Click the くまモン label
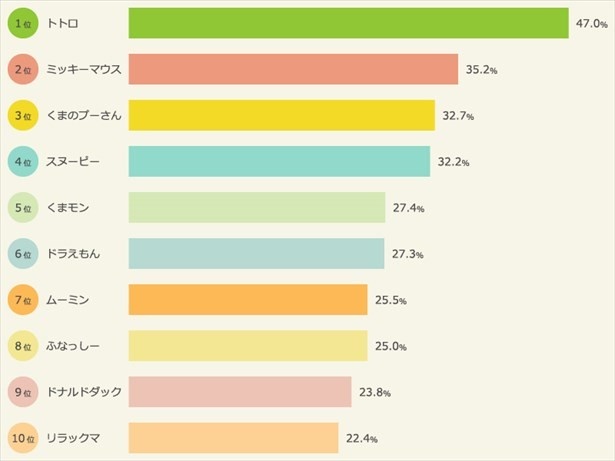615x461 pixels. point(74,208)
